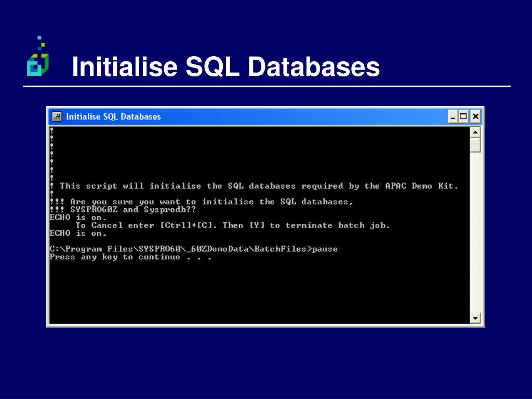Maximize the Initialise SQL Databases console window
This screenshot has height=399, width=532.
pyautogui.click(x=463, y=117)
